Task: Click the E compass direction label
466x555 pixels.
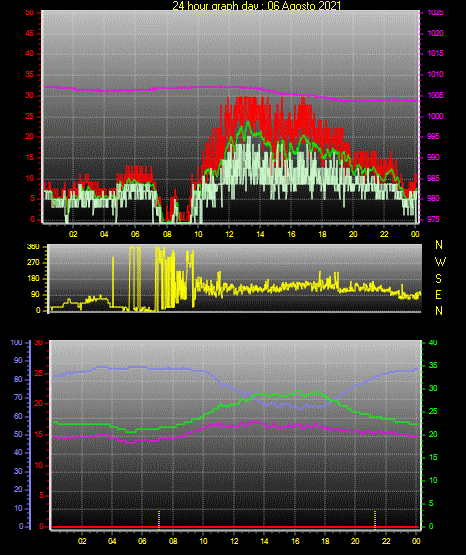Action: pos(438,295)
